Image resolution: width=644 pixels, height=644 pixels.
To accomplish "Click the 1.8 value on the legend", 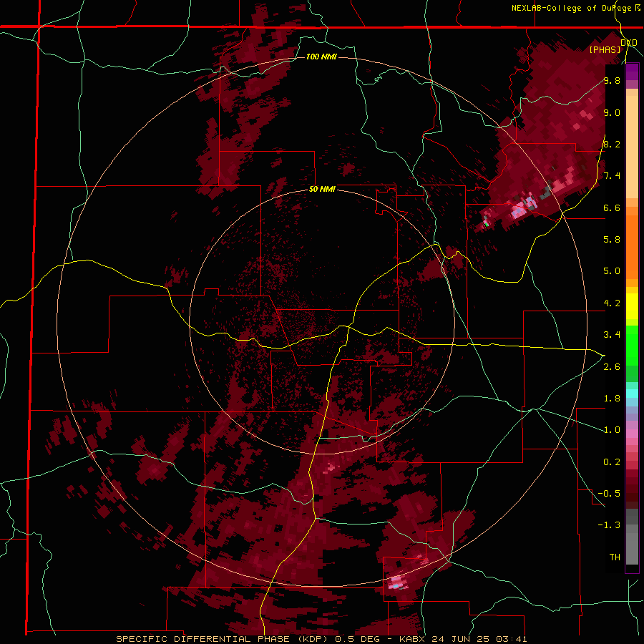I will 612,399.
